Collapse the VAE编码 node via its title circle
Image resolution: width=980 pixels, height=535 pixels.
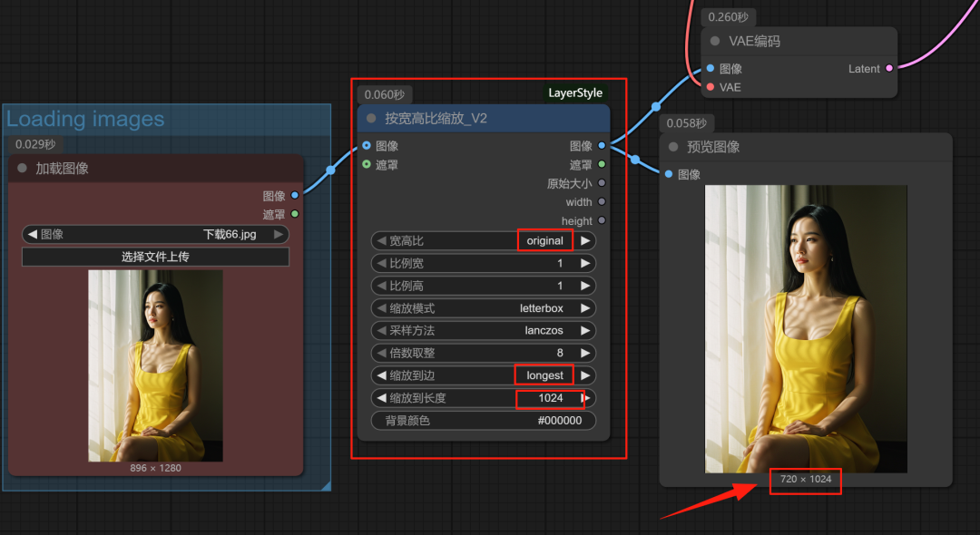[x=713, y=41]
